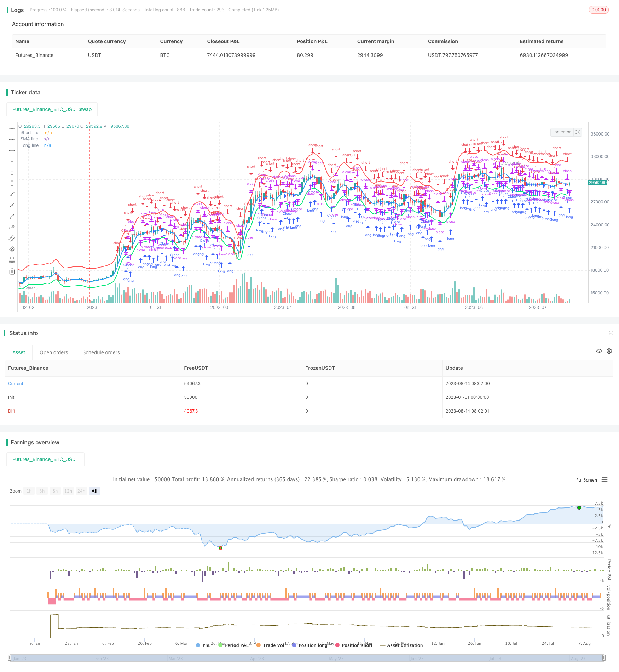
Task: Set chart zoom to 12h
Action: (68, 491)
